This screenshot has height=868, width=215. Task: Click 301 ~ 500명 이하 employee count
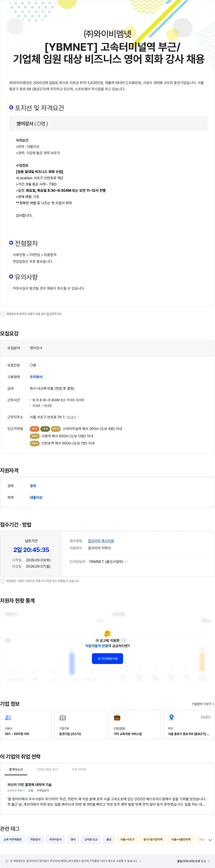click(x=17, y=733)
